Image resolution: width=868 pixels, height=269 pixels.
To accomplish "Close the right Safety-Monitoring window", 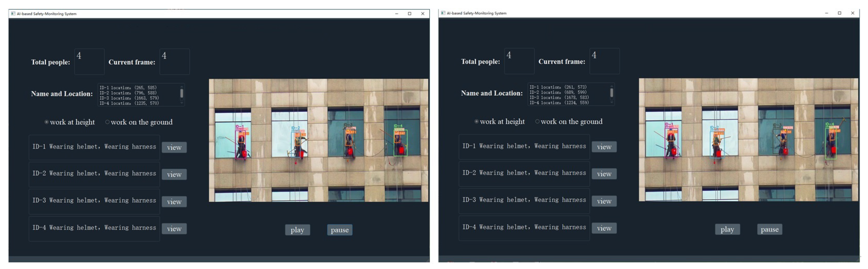I will coord(852,13).
